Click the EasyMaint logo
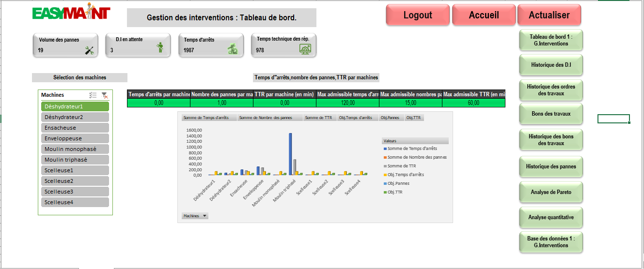 point(71,14)
